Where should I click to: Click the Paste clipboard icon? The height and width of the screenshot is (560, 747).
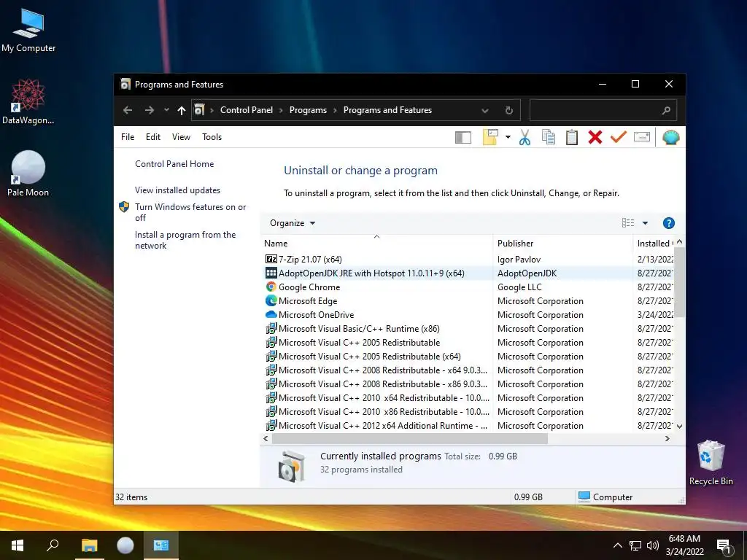[x=572, y=138]
